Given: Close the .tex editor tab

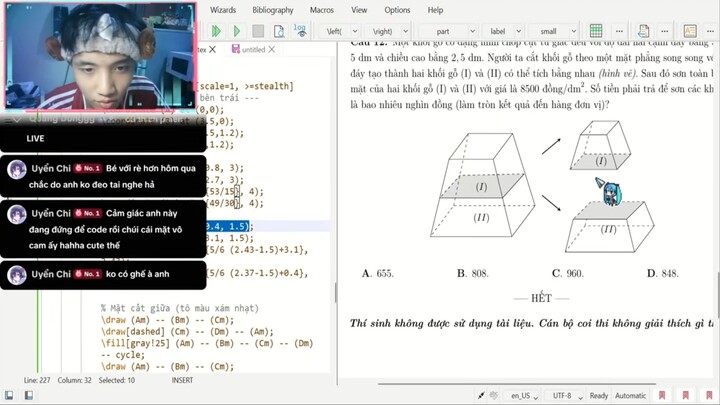Looking at the screenshot, I should click(212, 49).
